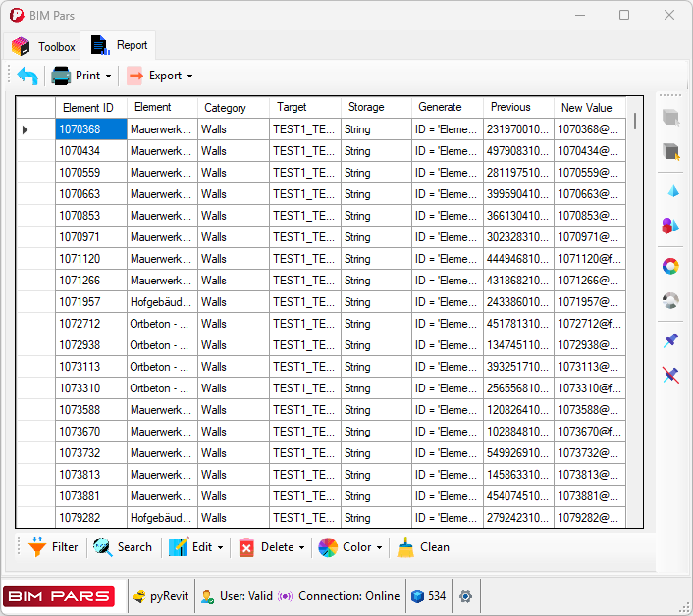Click the colorful ring icon in sidebar
The width and height of the screenshot is (693, 616).
point(670,266)
